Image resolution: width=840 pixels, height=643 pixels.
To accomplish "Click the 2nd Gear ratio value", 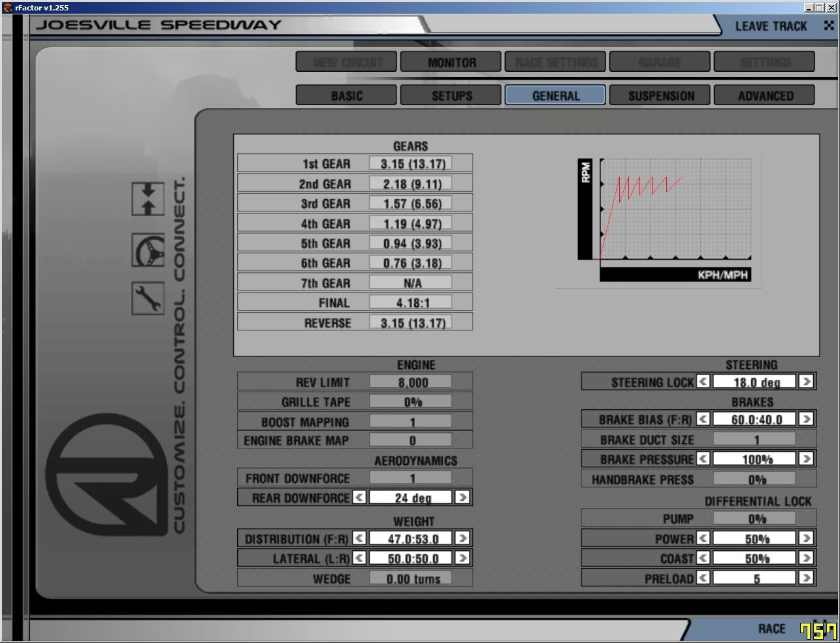I will click(x=411, y=183).
